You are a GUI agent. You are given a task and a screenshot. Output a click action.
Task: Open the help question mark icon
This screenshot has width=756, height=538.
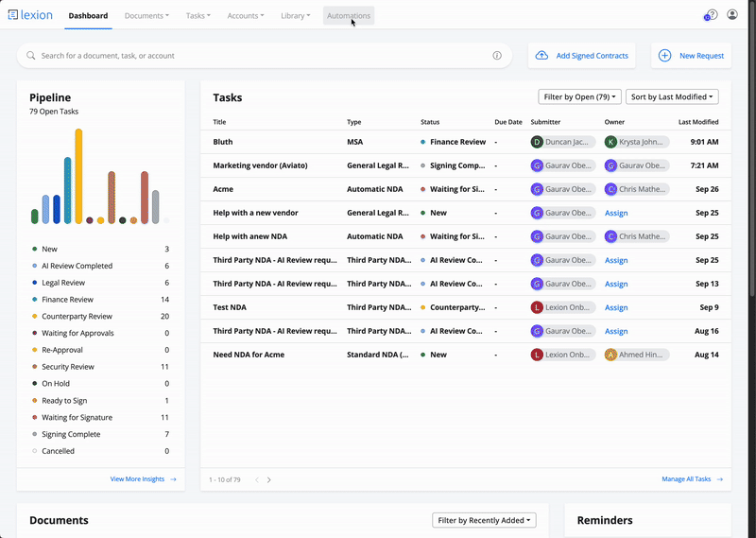[713, 14]
